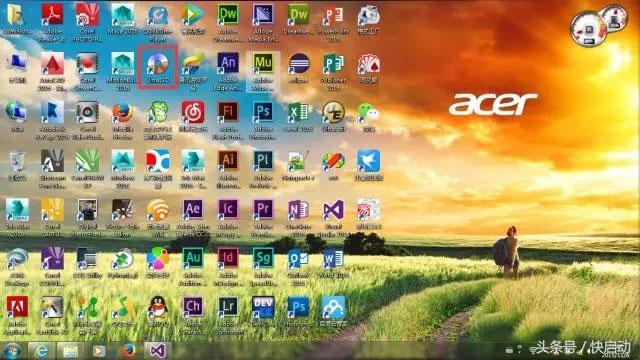Open the UltraISO icon highlighted in red

pos(158,67)
